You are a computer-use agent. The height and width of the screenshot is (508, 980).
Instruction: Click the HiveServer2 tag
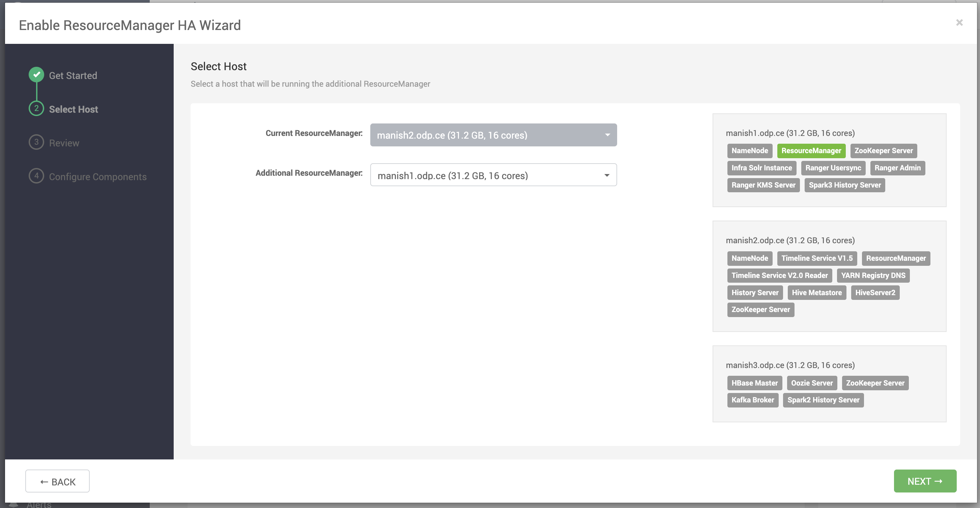tap(875, 293)
